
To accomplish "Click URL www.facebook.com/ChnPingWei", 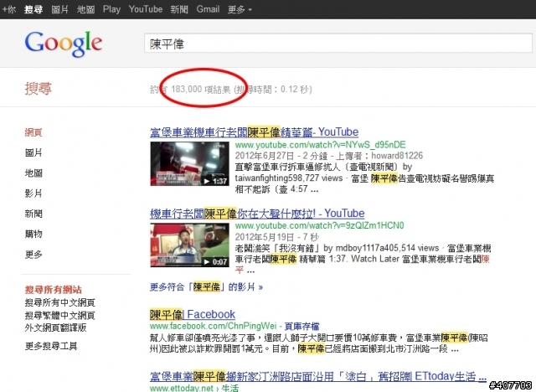I will click(213, 326).
